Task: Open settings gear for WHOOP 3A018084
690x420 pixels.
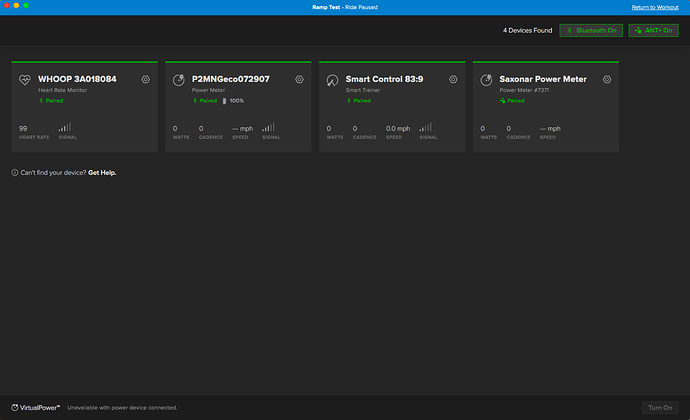Action: [146, 79]
